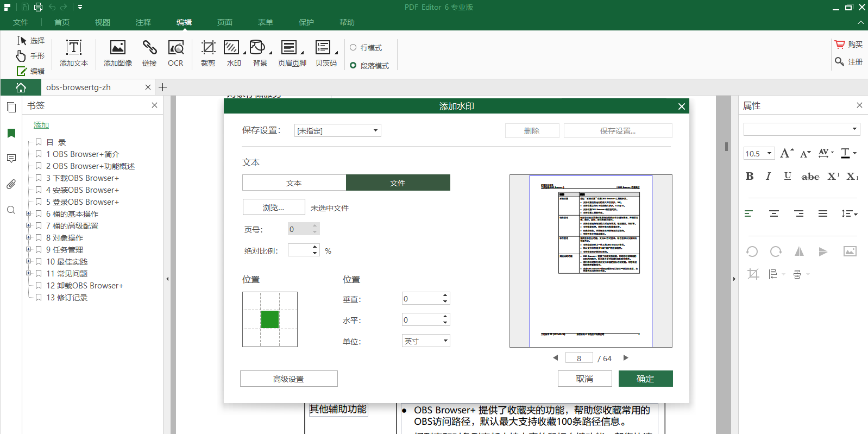Image resolution: width=868 pixels, height=434 pixels.
Task: Activate the 选择 selection tool
Action: 30,41
